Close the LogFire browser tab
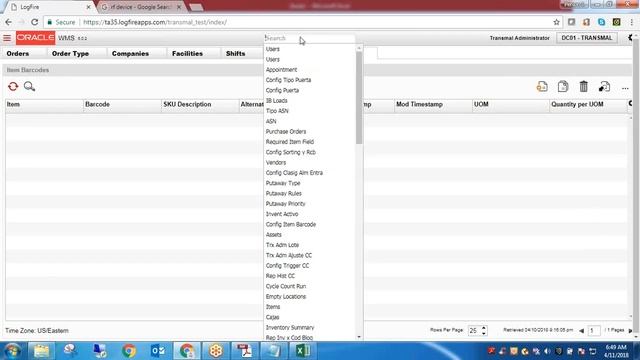Viewport: 640px width, 360px height. coord(89,7)
